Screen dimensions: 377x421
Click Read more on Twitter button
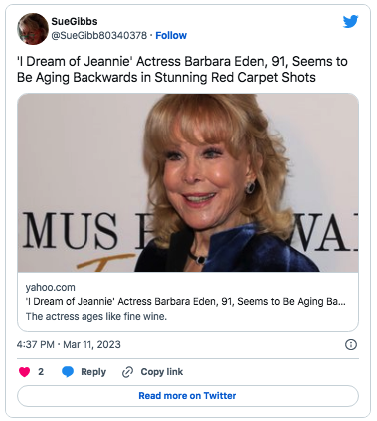click(x=188, y=396)
